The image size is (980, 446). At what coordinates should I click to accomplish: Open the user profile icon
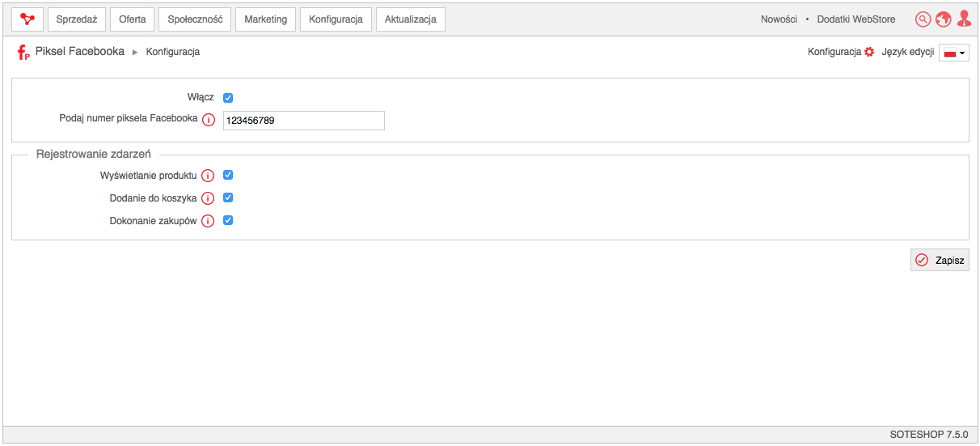pos(964,19)
